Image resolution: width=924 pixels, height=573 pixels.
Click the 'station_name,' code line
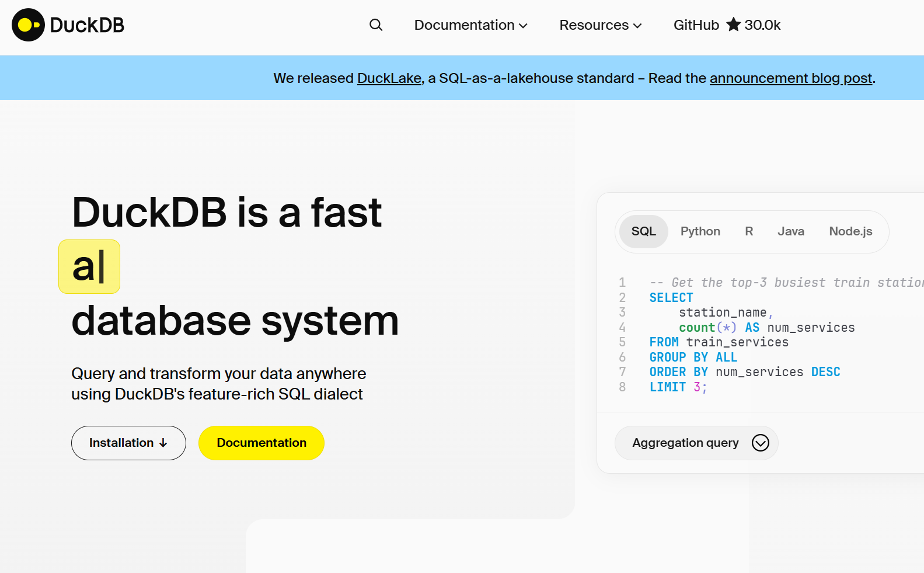point(726,312)
